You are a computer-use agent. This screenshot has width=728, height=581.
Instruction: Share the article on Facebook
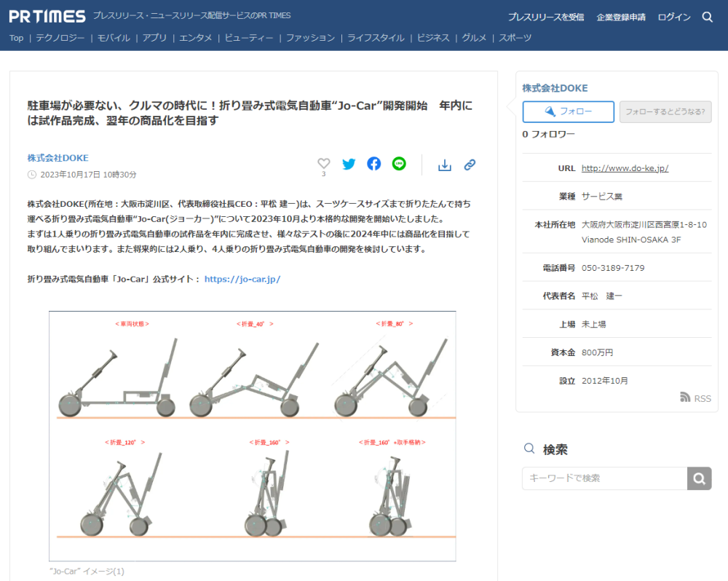point(373,164)
